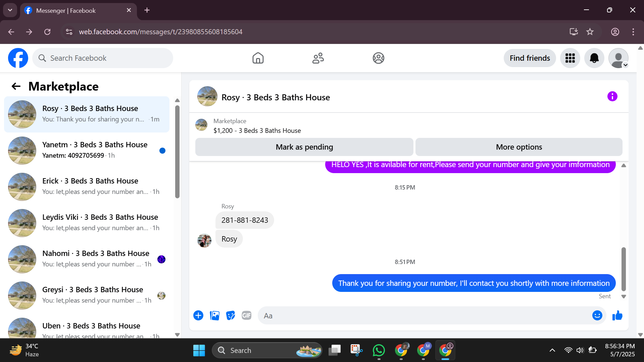Click the Nahomi chat seen avatar indicator
This screenshot has height=362, width=644.
161,259
